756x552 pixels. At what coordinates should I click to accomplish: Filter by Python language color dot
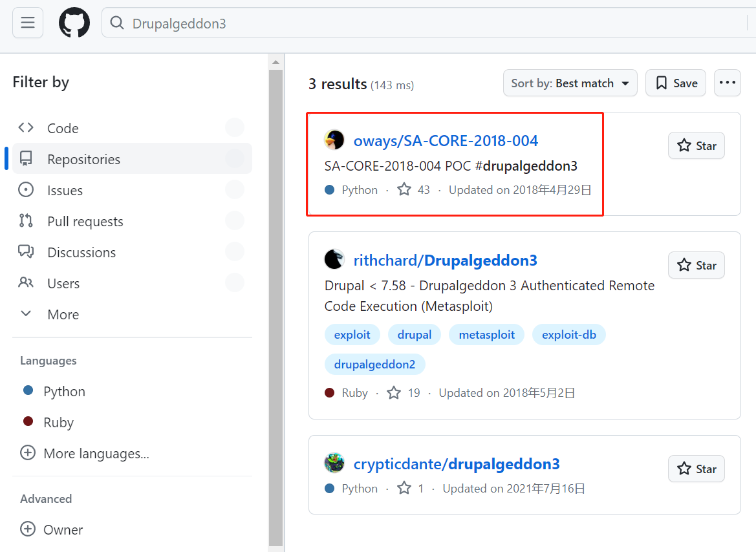coord(28,390)
